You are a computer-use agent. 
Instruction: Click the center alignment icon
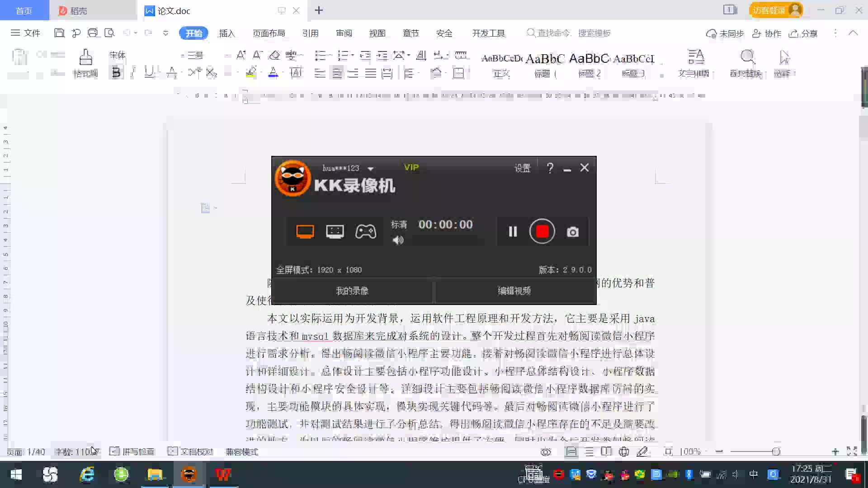pyautogui.click(x=337, y=73)
